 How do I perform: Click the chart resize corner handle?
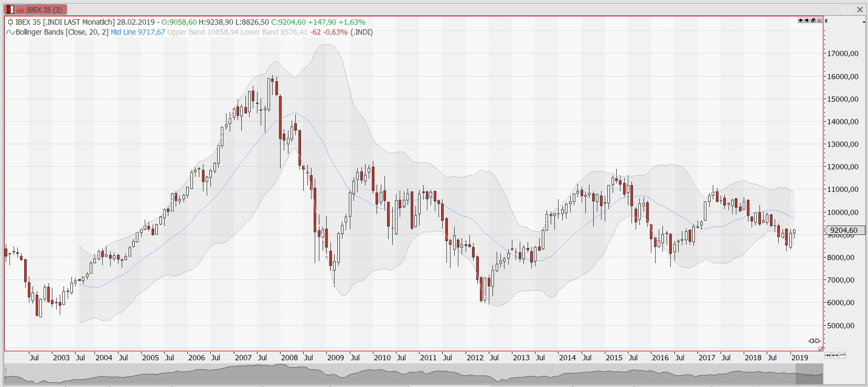pyautogui.click(x=820, y=348)
